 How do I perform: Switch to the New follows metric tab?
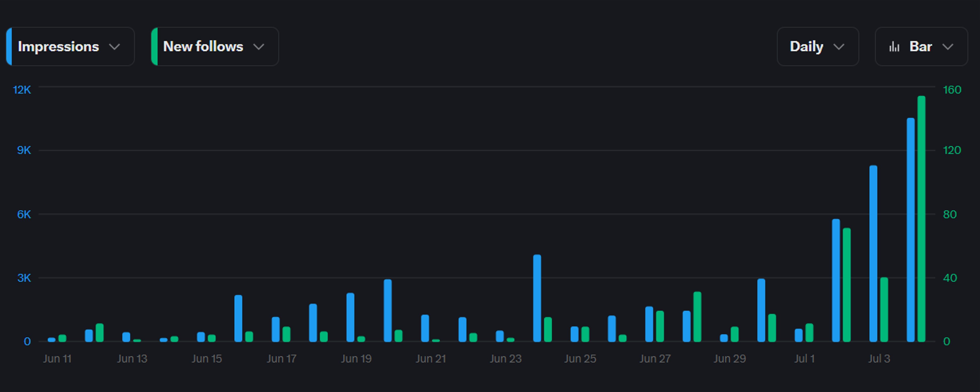202,46
